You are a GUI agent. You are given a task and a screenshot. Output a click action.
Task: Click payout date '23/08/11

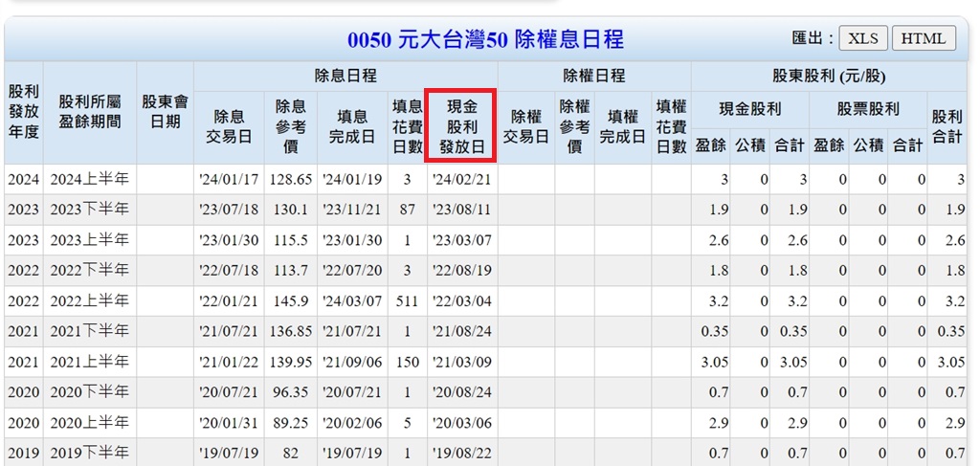point(462,210)
